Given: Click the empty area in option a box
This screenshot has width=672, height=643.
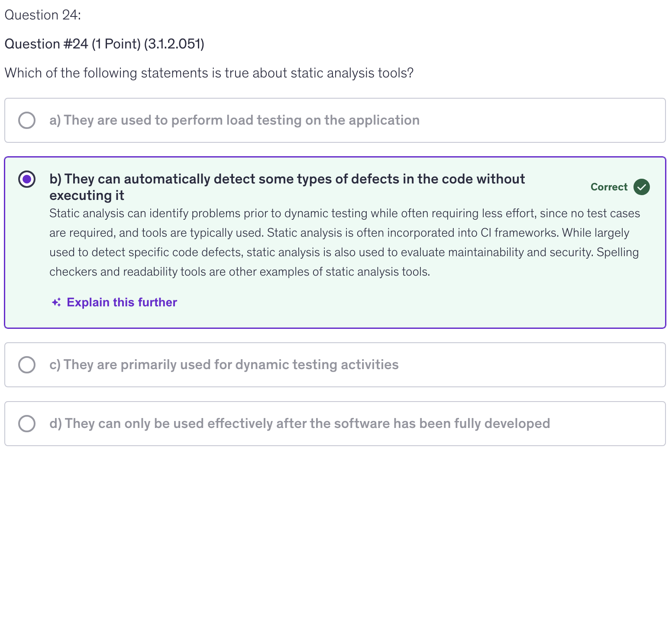Looking at the screenshot, I should 541,120.
